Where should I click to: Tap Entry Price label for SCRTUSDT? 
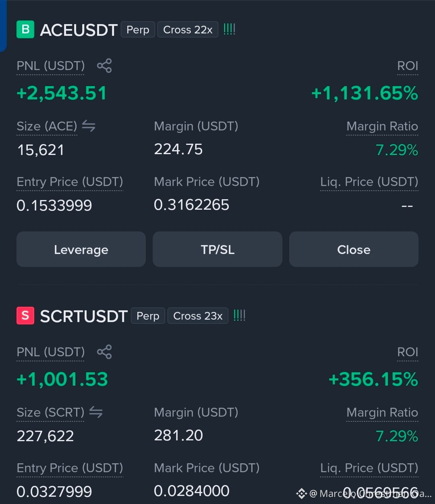tap(70, 468)
